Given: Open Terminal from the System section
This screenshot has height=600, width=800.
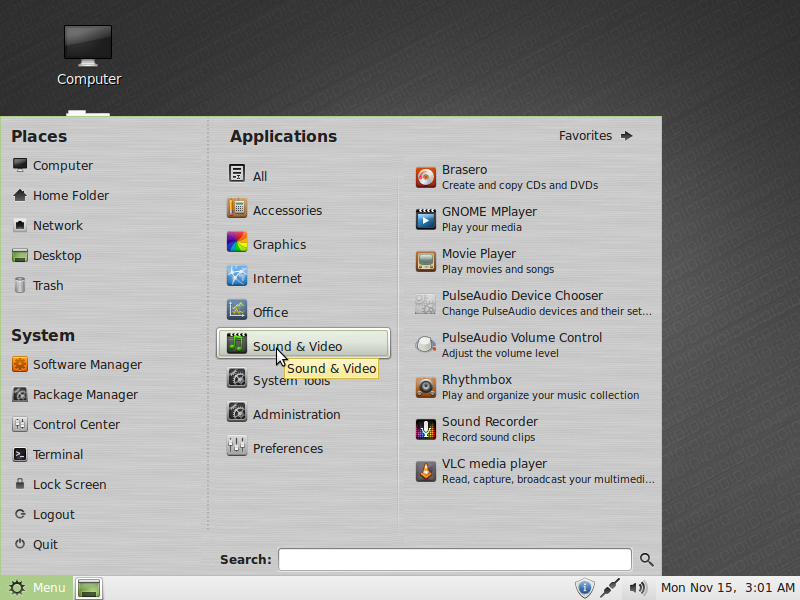Looking at the screenshot, I should point(57,455).
